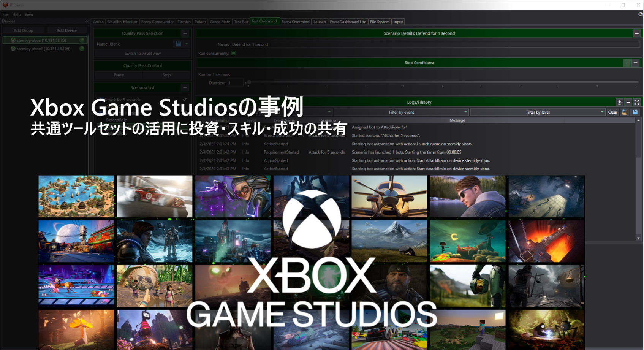Collapse the Quality Pass Selection panel
This screenshot has width=644, height=350.
click(x=185, y=33)
